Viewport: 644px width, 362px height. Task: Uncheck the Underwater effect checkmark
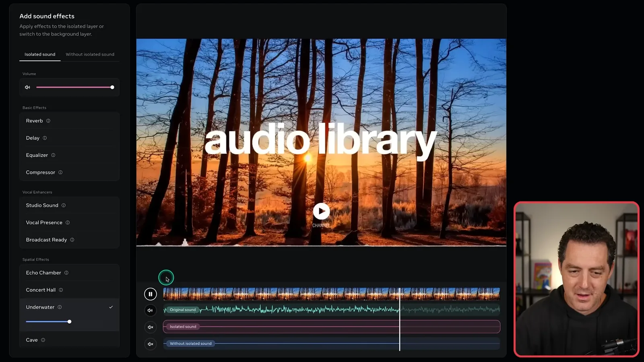click(x=111, y=307)
